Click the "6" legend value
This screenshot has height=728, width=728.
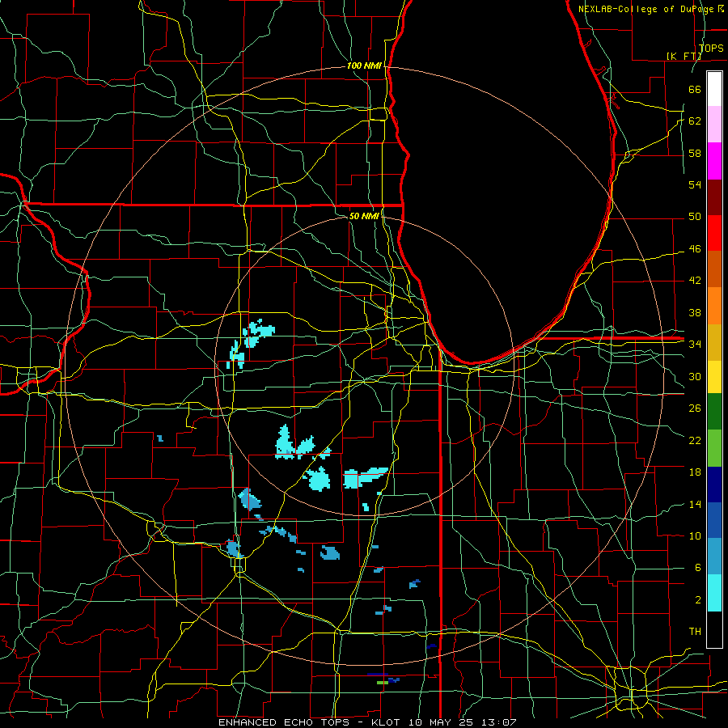697,568
